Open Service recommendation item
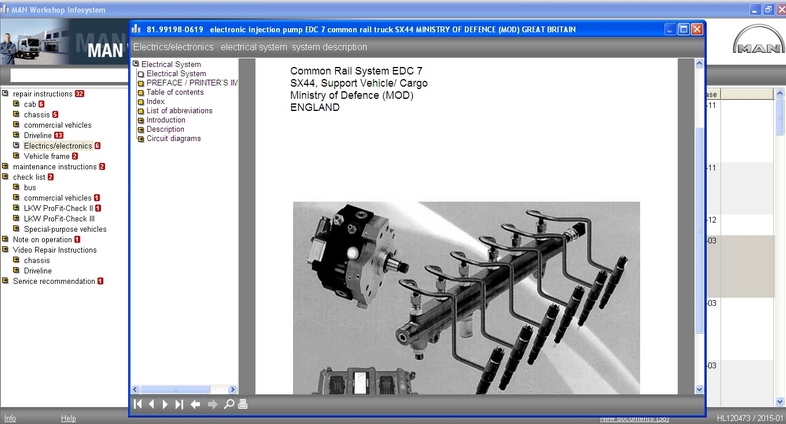 54,281
